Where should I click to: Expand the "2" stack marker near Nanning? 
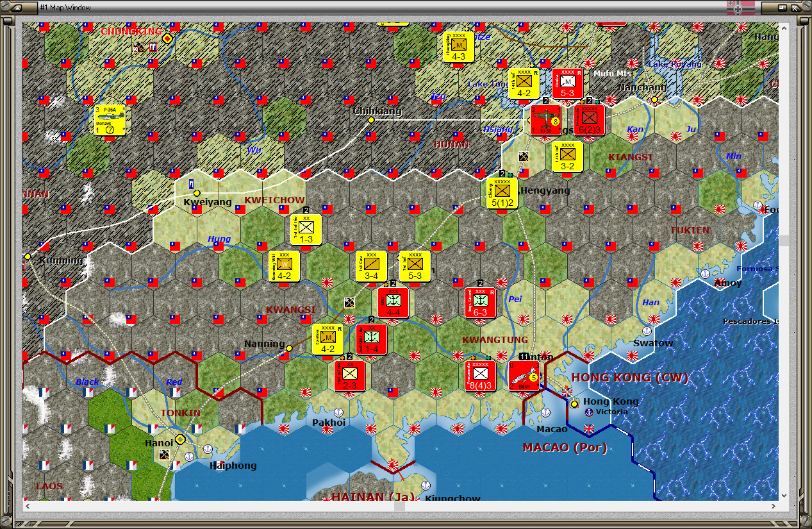click(x=349, y=356)
